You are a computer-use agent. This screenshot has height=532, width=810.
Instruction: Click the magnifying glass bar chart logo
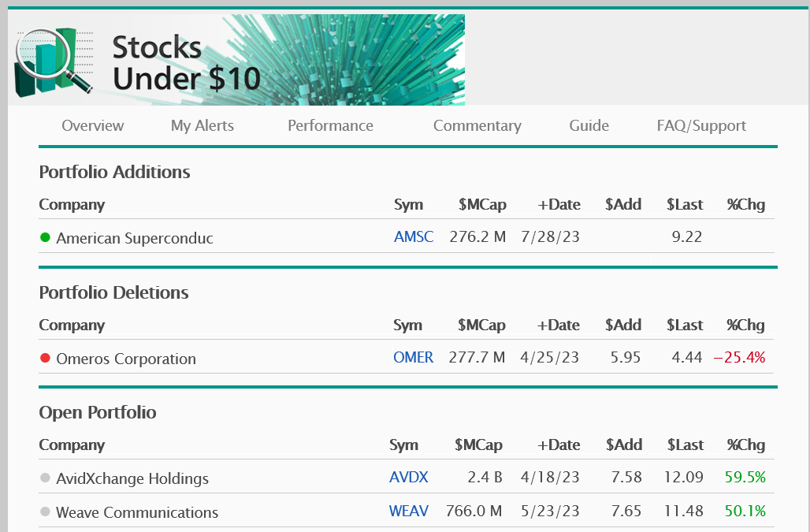click(54, 62)
